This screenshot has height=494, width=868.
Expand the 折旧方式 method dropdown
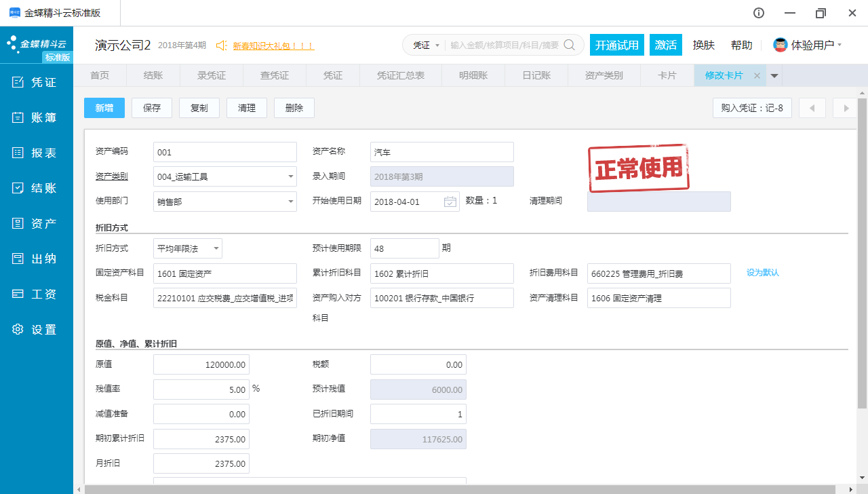click(x=215, y=248)
